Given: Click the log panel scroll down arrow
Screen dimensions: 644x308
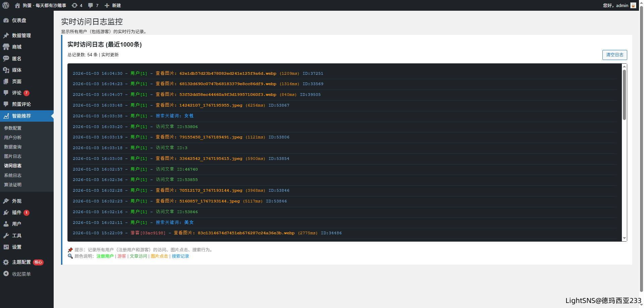Looking at the screenshot, I should coord(624,238).
